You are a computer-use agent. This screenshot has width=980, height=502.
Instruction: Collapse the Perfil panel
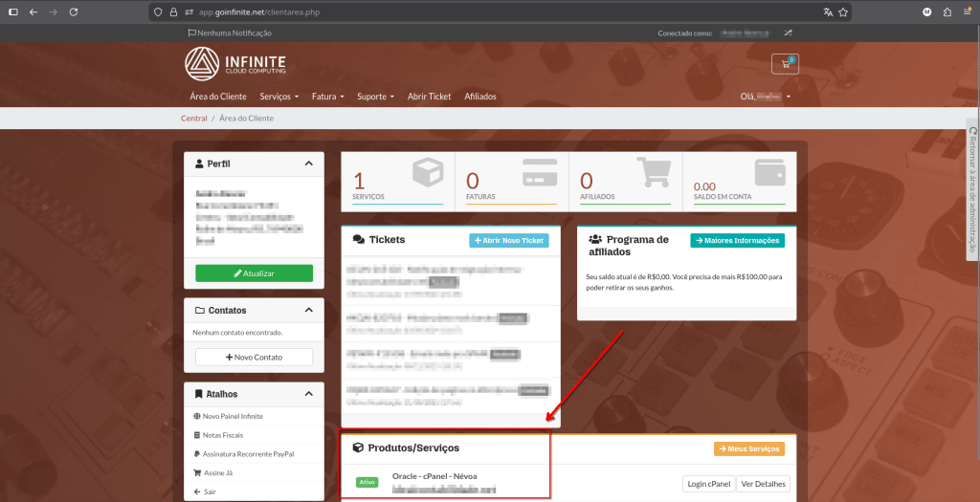click(308, 164)
